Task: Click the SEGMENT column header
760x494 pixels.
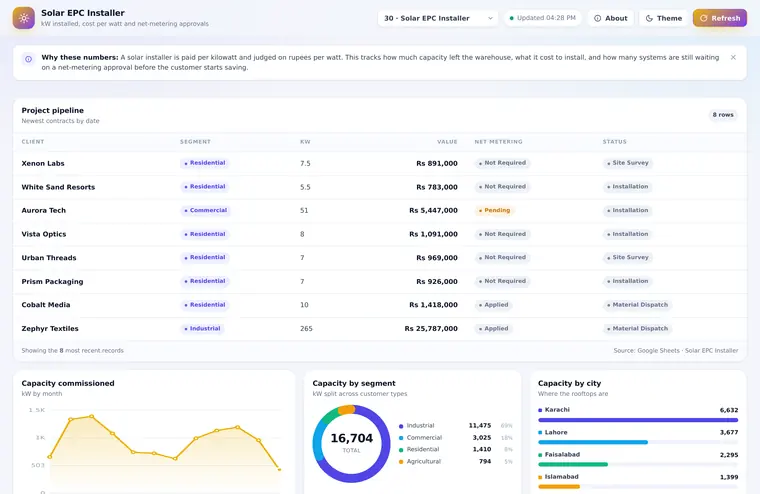Action: 195,142
